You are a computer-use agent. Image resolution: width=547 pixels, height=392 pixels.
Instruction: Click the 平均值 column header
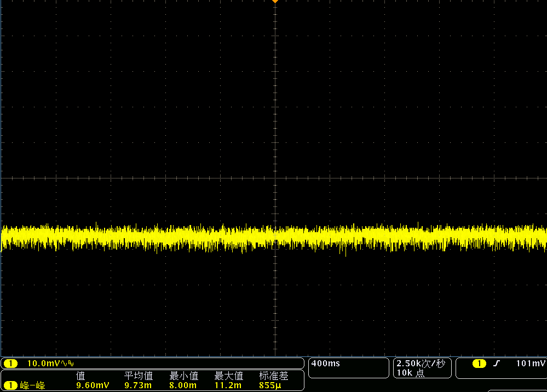pos(139,376)
